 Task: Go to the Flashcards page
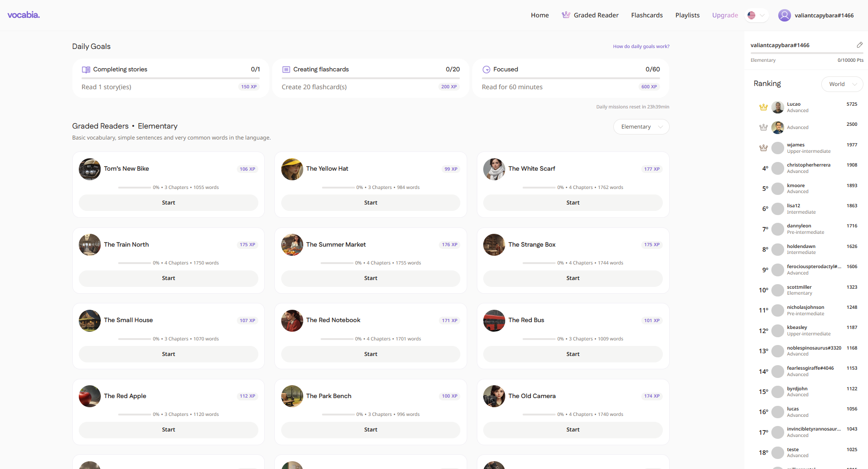tap(647, 16)
